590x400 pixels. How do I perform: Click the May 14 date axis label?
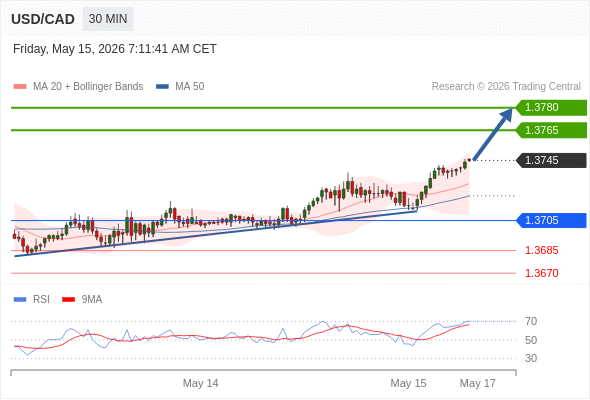(x=201, y=383)
